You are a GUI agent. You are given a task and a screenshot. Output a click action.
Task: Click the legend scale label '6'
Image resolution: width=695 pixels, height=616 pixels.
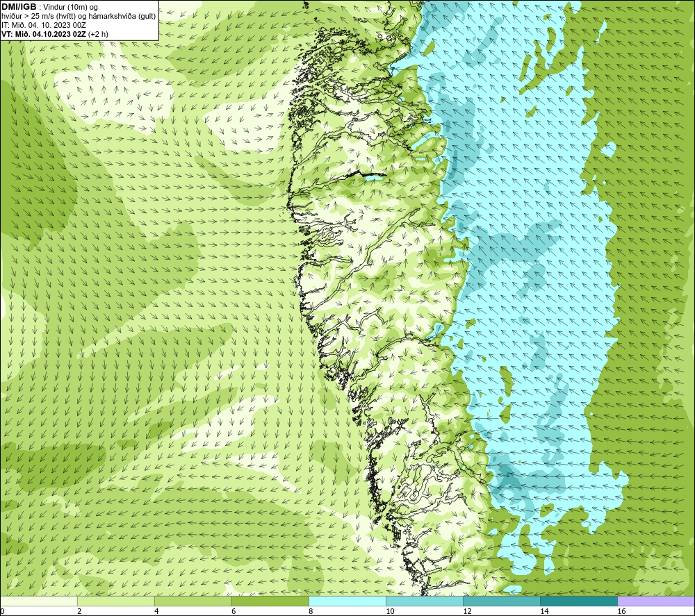coord(234,611)
